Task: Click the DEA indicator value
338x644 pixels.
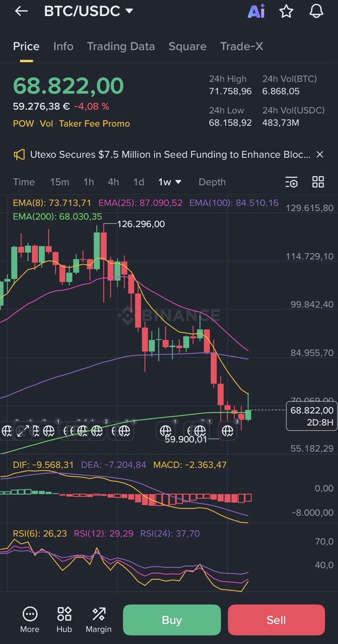Action: [x=113, y=465]
